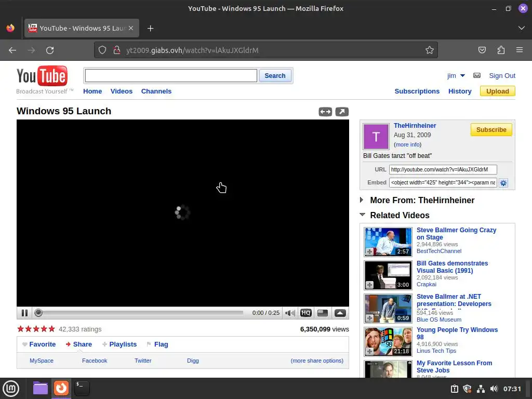Bookmark this page star icon

click(x=430, y=50)
